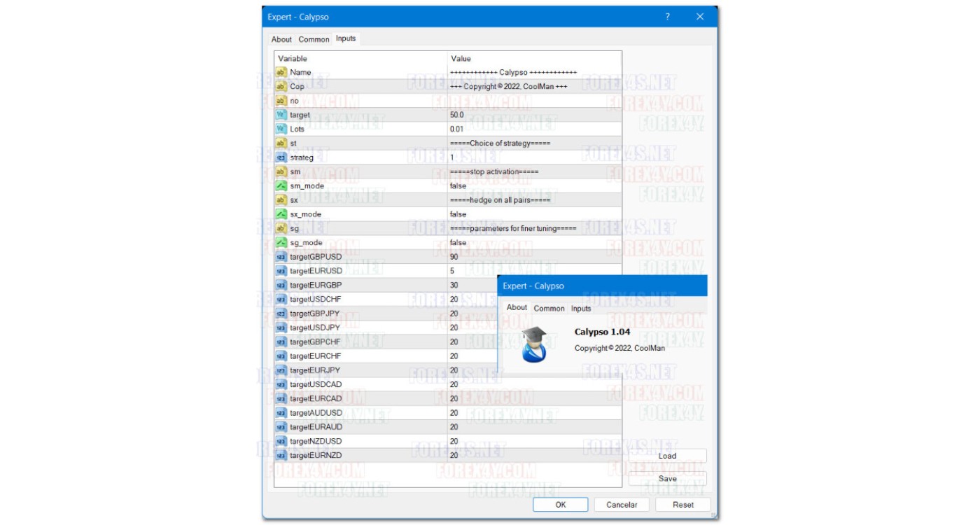980x525 pixels.
Task: Click the Save button
Action: 667,479
